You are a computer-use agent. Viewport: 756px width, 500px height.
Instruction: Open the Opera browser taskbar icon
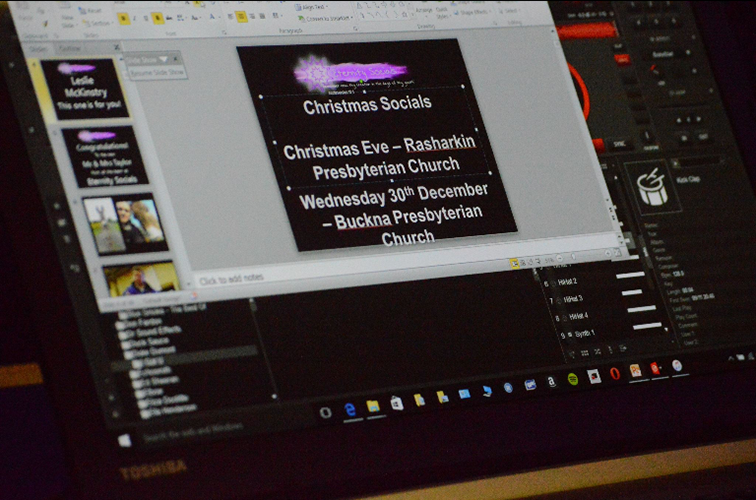615,374
